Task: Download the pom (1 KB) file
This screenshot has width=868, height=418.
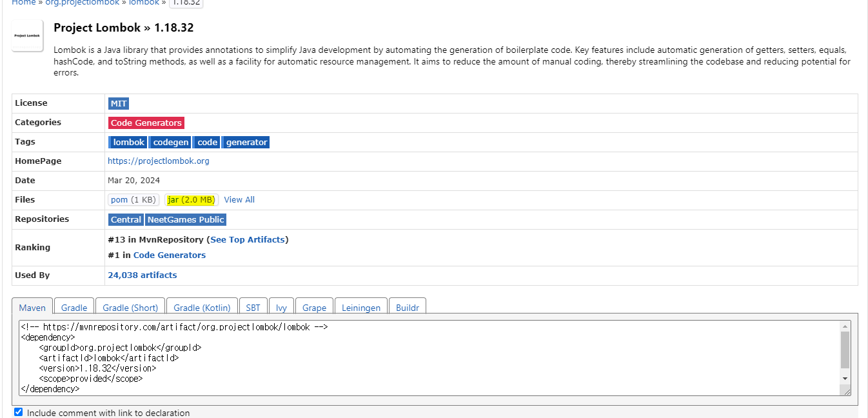Action: (x=133, y=200)
